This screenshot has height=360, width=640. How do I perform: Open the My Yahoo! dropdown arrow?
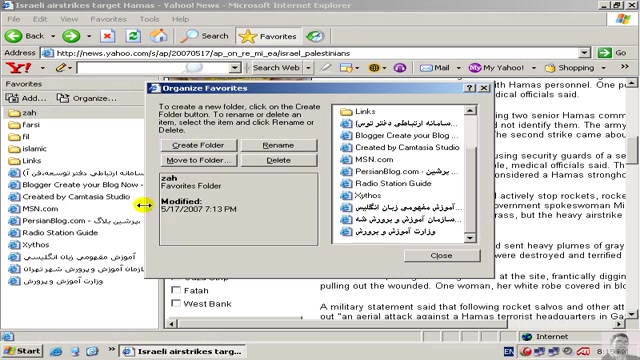(x=533, y=67)
